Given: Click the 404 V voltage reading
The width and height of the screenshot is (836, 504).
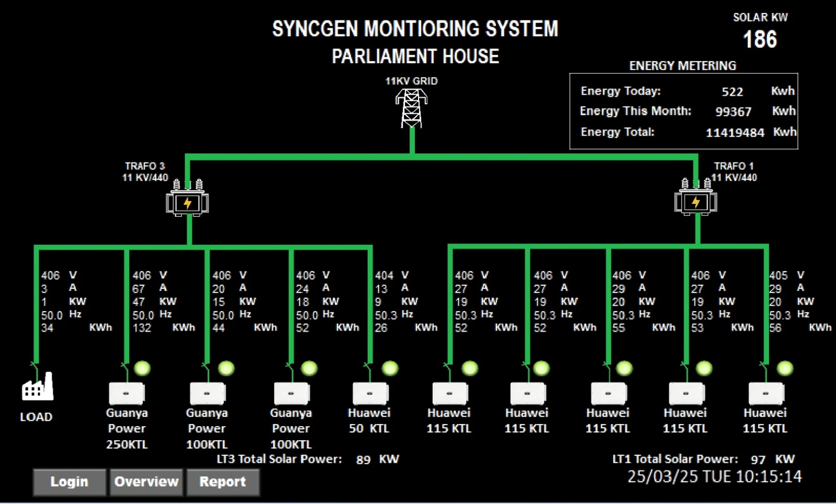Looking at the screenshot, I should coord(384,275).
